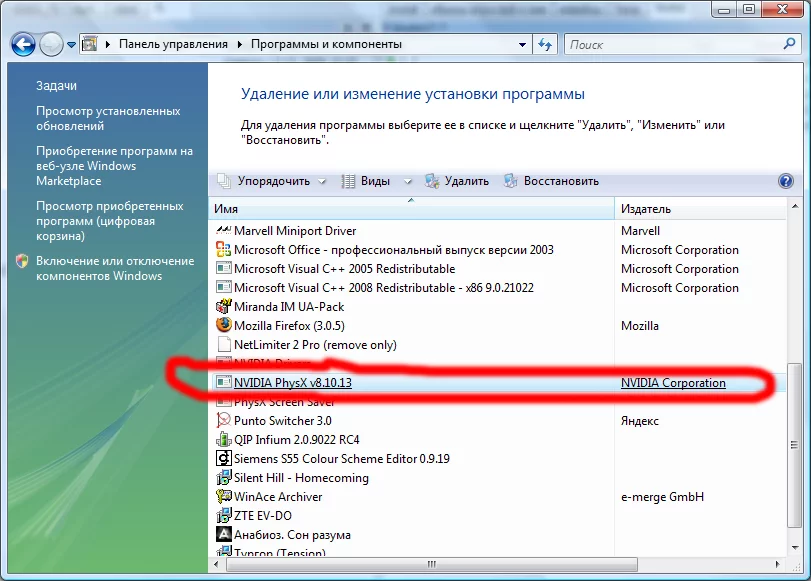Open Просмотр установленных обновлений link
Viewport: 811px width, 581px height.
click(x=108, y=118)
